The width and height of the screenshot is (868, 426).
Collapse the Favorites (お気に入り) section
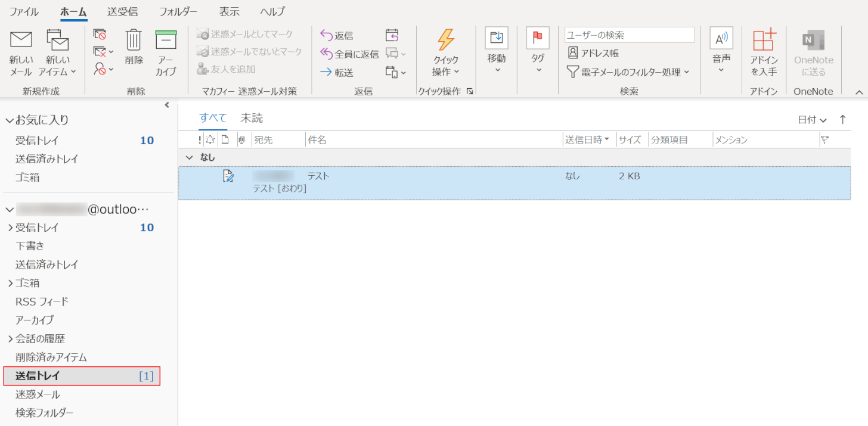(10, 120)
